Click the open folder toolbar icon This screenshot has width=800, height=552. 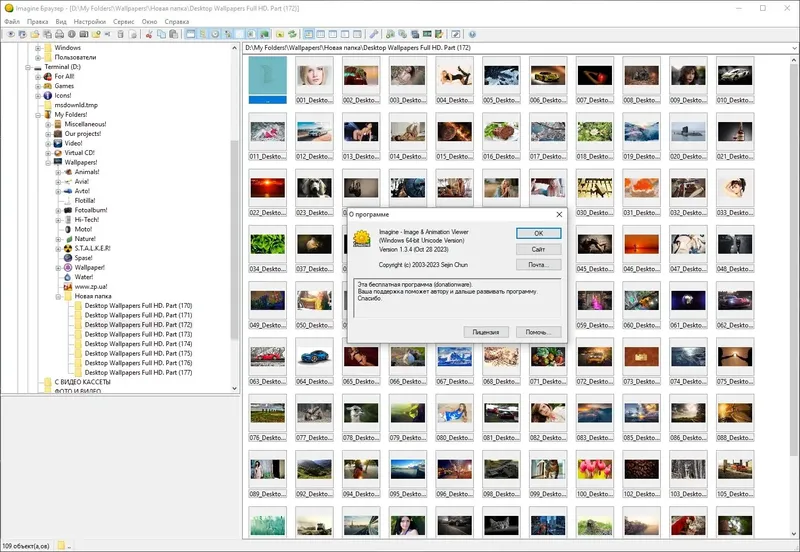[x=35, y=34]
